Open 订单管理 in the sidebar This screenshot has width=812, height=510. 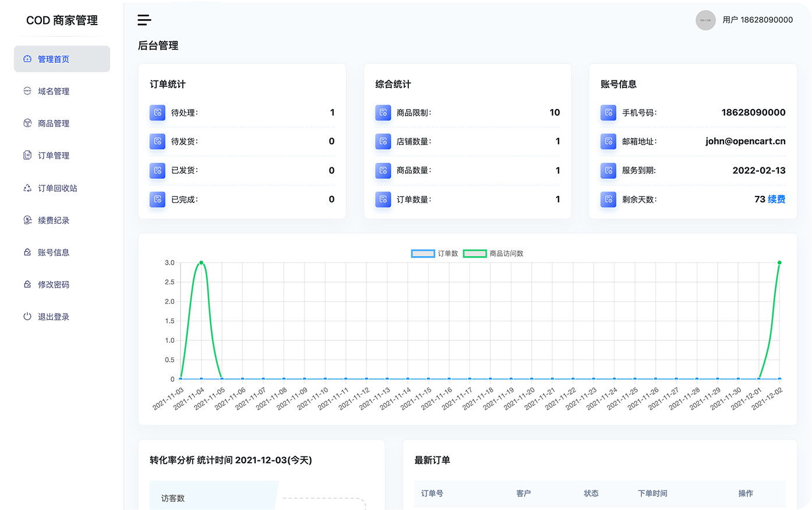pyautogui.click(x=54, y=156)
